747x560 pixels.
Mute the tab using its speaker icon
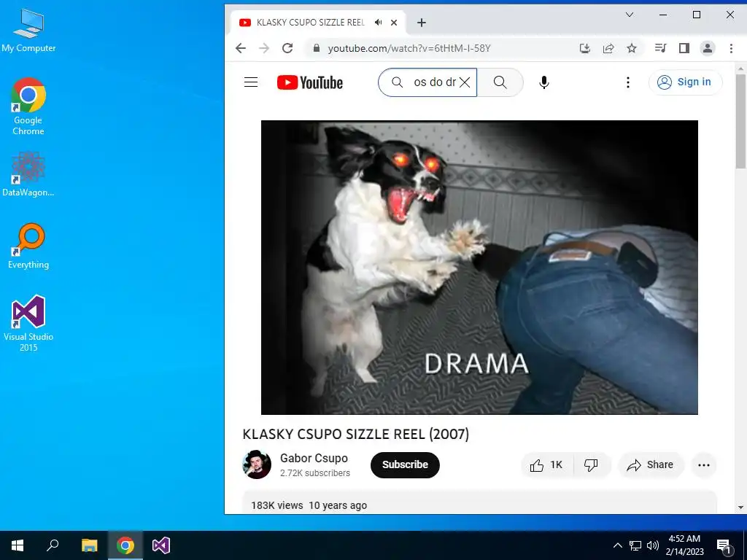coord(379,23)
